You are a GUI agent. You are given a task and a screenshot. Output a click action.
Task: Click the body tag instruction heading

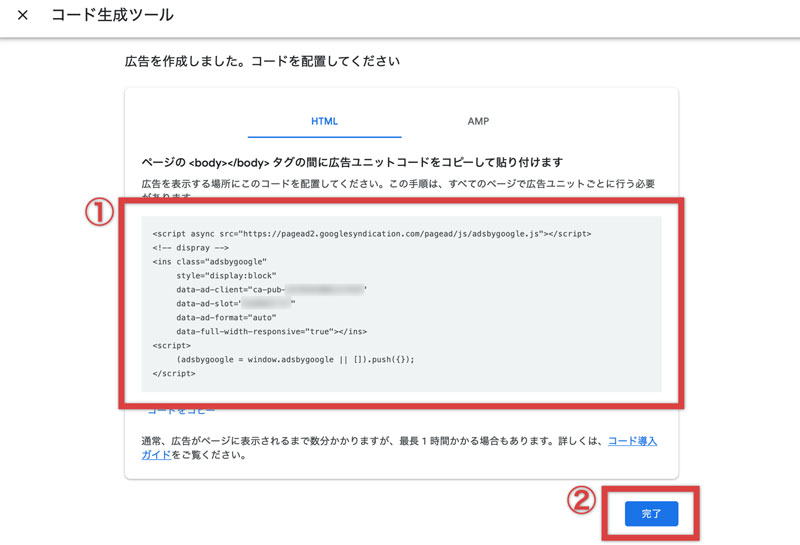[x=352, y=162]
